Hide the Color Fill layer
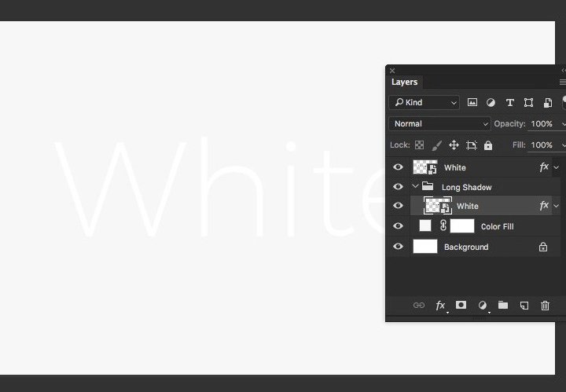Screen dimensions: 566x392 click(398, 226)
